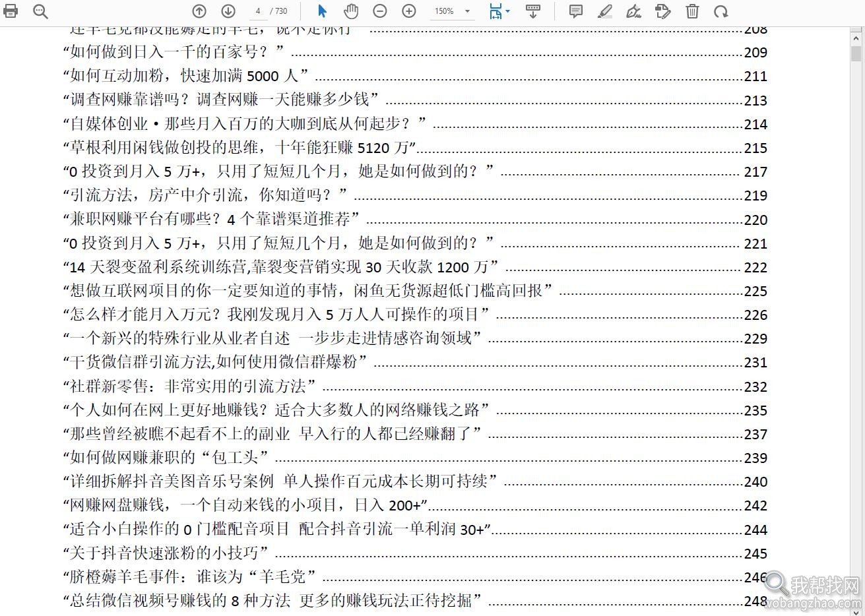The image size is (865, 616).
Task: Click the scrolling mode toolbar icon
Action: (533, 11)
